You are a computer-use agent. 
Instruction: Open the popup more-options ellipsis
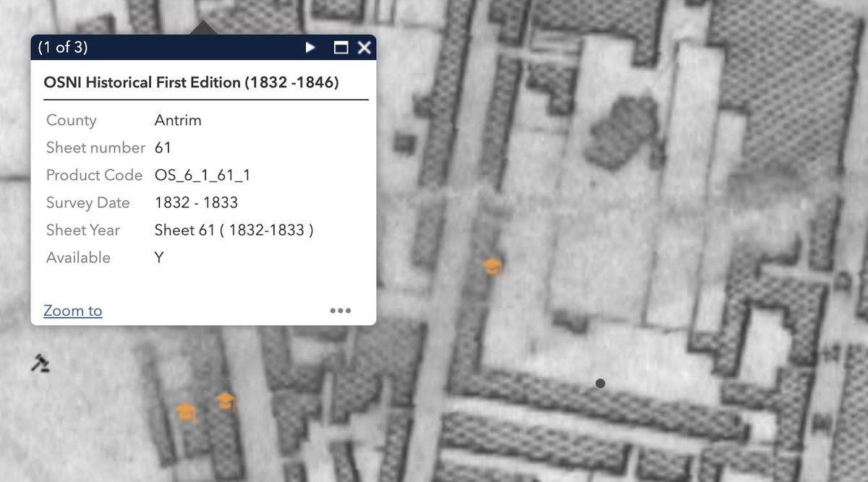tap(340, 311)
